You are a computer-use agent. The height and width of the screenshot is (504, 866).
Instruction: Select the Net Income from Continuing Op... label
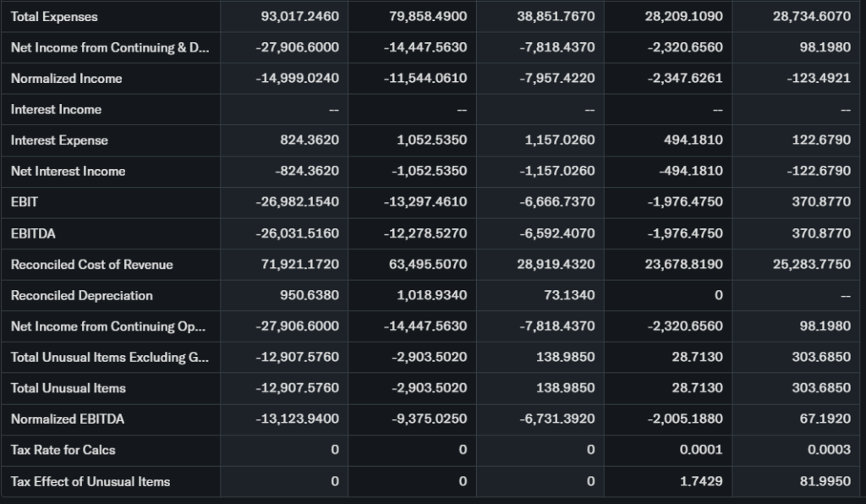click(108, 326)
